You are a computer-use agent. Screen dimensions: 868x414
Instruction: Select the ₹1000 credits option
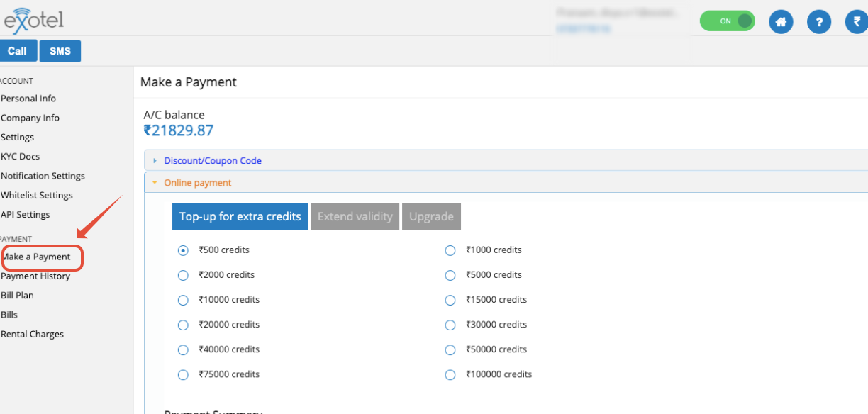(450, 250)
